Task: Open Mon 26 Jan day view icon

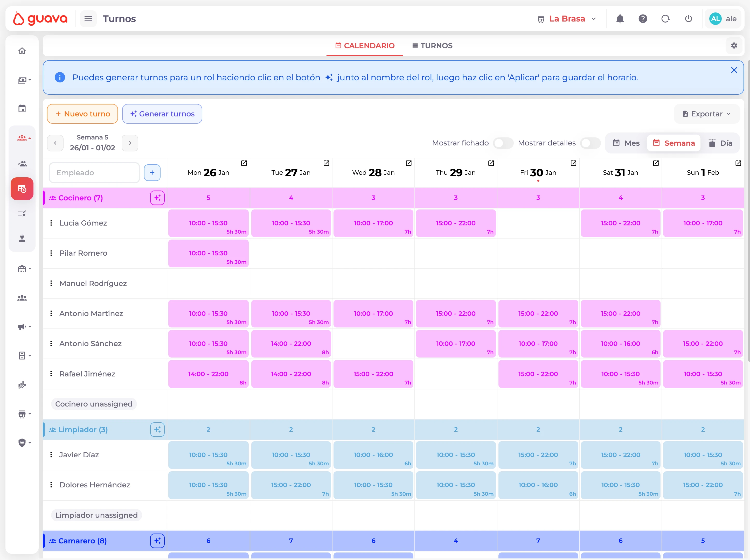Action: click(x=244, y=163)
